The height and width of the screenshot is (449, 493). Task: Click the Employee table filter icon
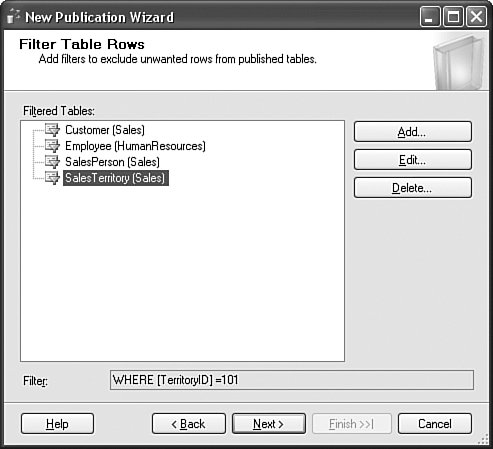click(x=52, y=146)
